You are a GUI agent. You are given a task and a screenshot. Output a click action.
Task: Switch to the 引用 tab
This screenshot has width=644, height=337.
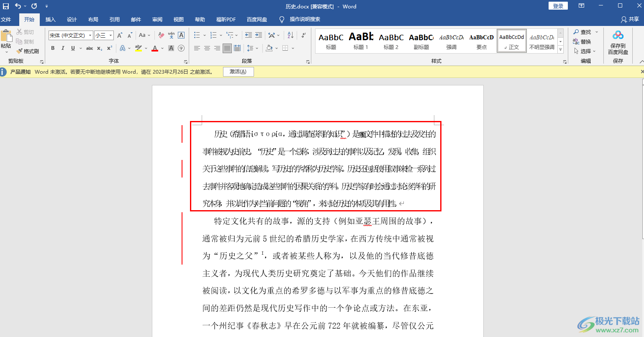pos(115,20)
